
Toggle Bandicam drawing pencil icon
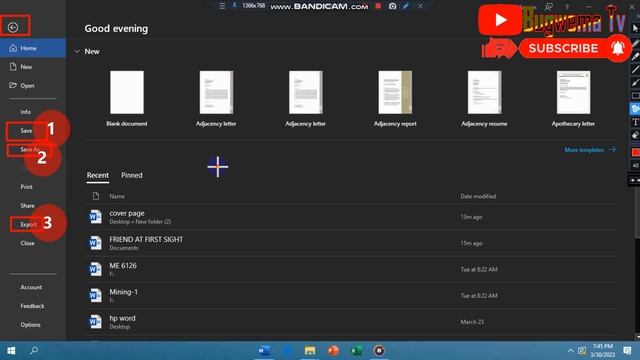coord(406,6)
